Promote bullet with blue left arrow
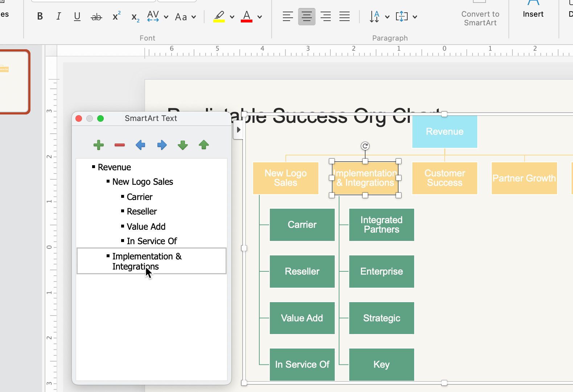 140,145
